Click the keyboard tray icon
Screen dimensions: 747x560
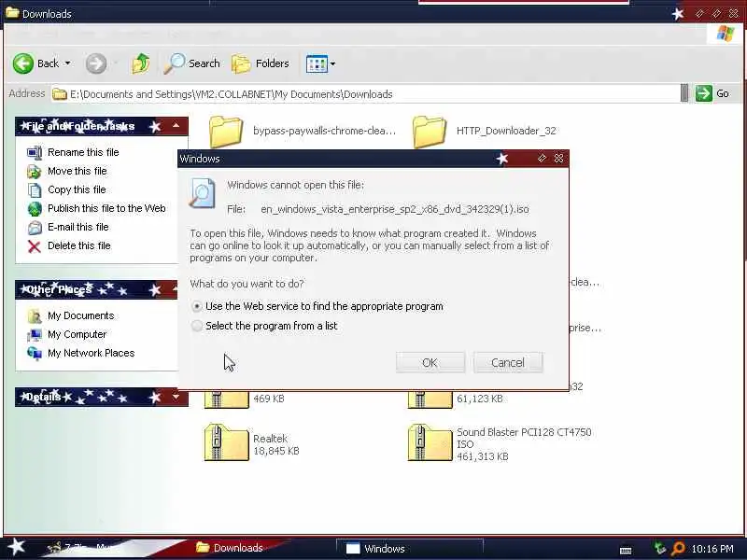[x=626, y=550]
